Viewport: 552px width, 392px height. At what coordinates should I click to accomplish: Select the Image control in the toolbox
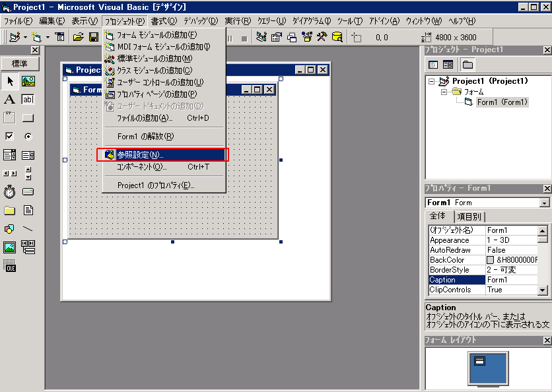click(10, 246)
